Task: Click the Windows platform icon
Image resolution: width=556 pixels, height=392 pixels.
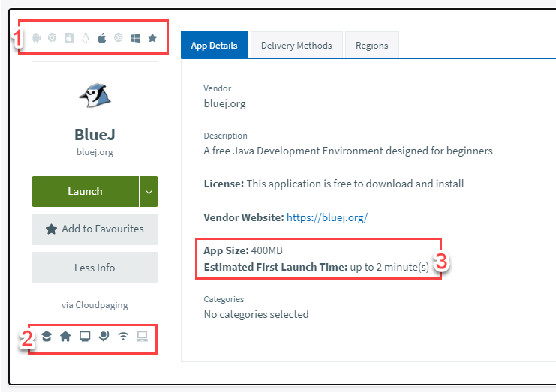Action: tap(135, 38)
